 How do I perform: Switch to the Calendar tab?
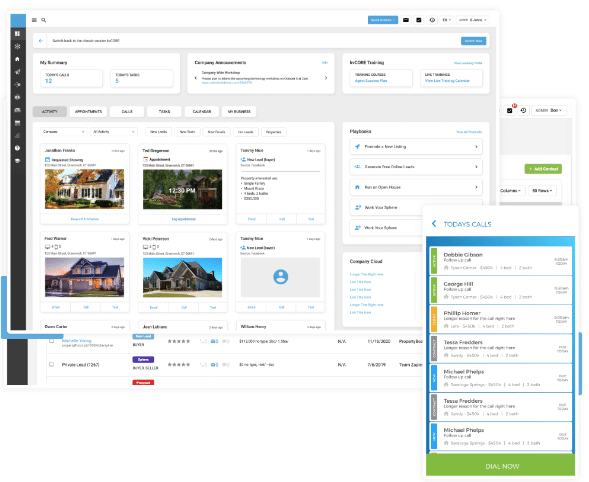(202, 112)
